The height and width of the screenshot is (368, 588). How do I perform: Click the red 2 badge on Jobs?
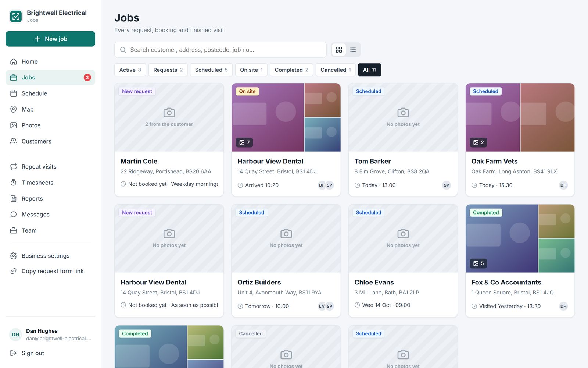(87, 78)
